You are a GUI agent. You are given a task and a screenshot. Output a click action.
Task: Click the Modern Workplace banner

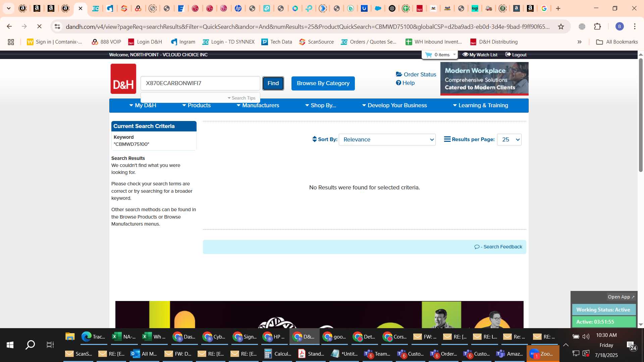(484, 79)
